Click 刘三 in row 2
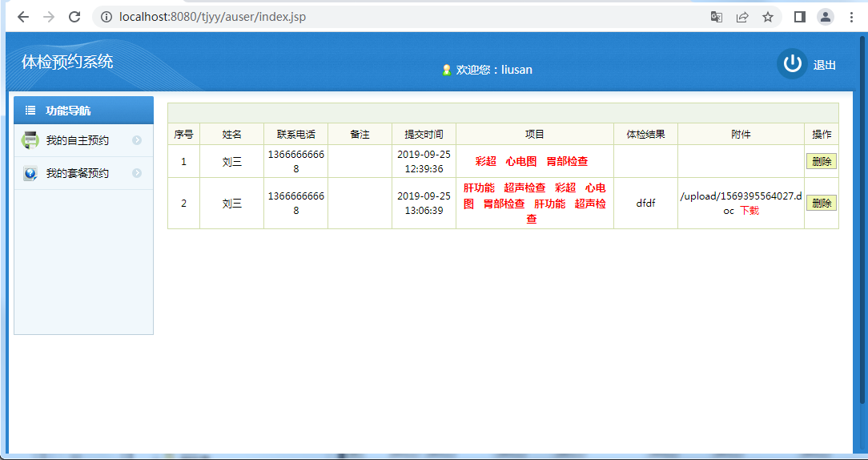868x460 pixels. click(x=232, y=204)
